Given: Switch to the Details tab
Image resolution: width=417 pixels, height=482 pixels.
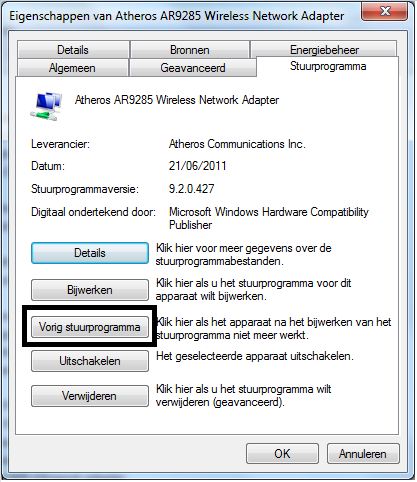Looking at the screenshot, I should 73,50.
